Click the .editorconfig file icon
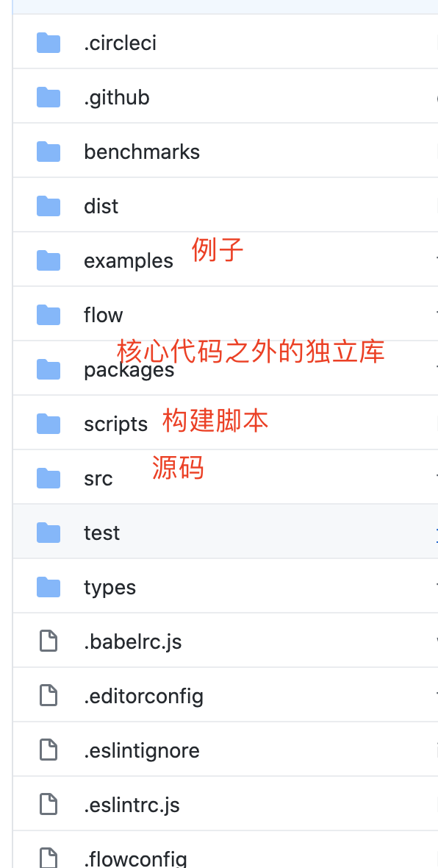This screenshot has width=438, height=868. (x=49, y=695)
